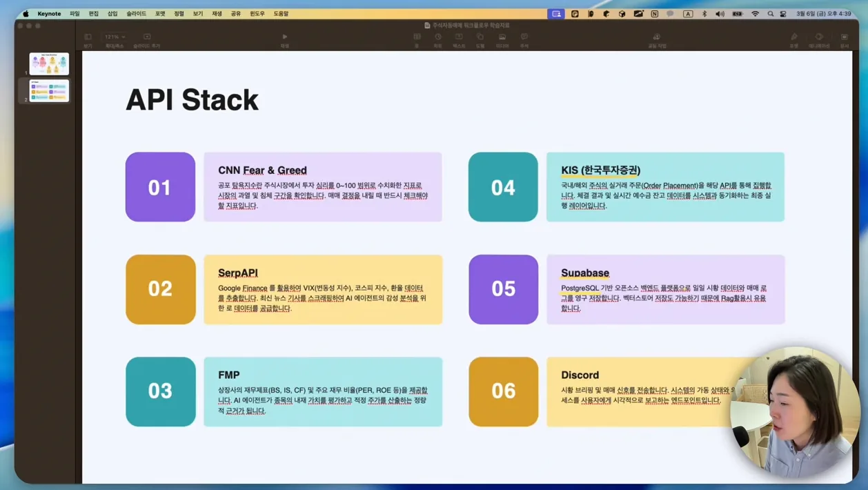The width and height of the screenshot is (868, 490).
Task: Toggle the Format (포맷) sidebar
Action: click(794, 39)
